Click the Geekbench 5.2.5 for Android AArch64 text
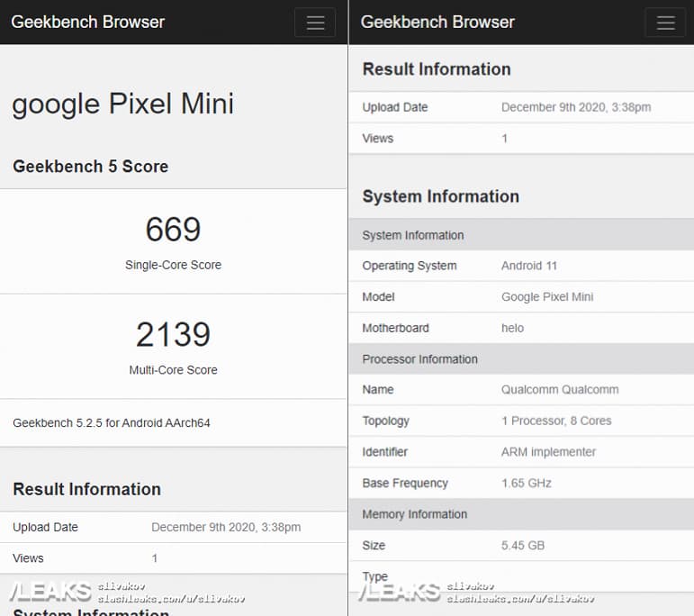 point(112,422)
